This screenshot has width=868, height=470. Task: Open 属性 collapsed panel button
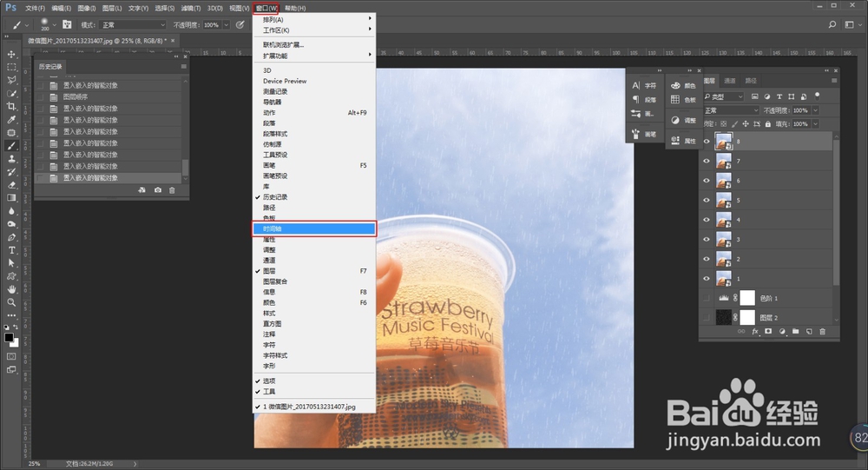pos(683,141)
